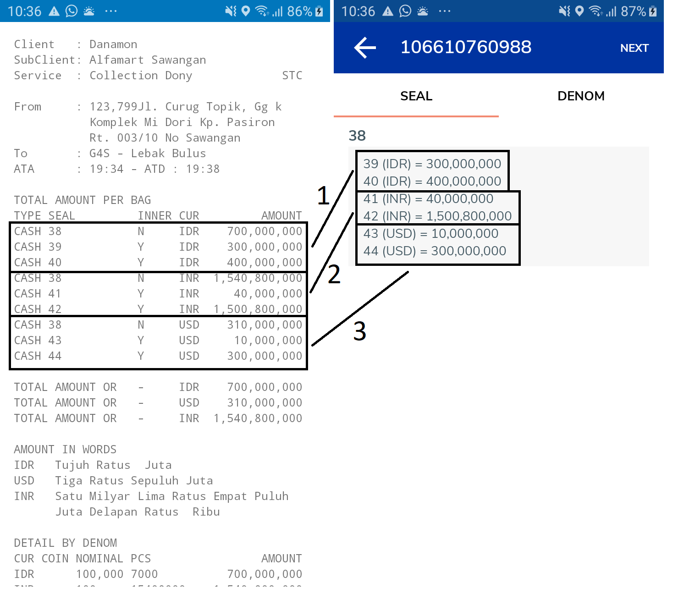Tap the Client Danamon line on receipt
This screenshot has width=673, height=616.
pos(76,44)
